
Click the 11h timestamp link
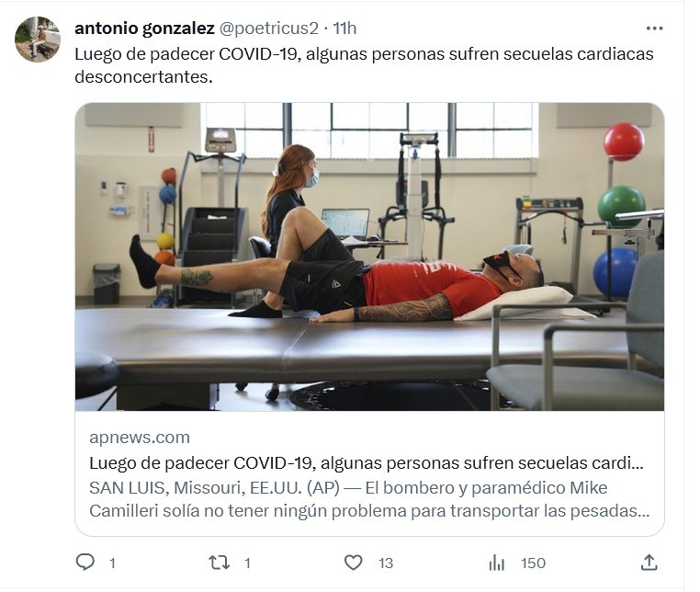click(344, 28)
